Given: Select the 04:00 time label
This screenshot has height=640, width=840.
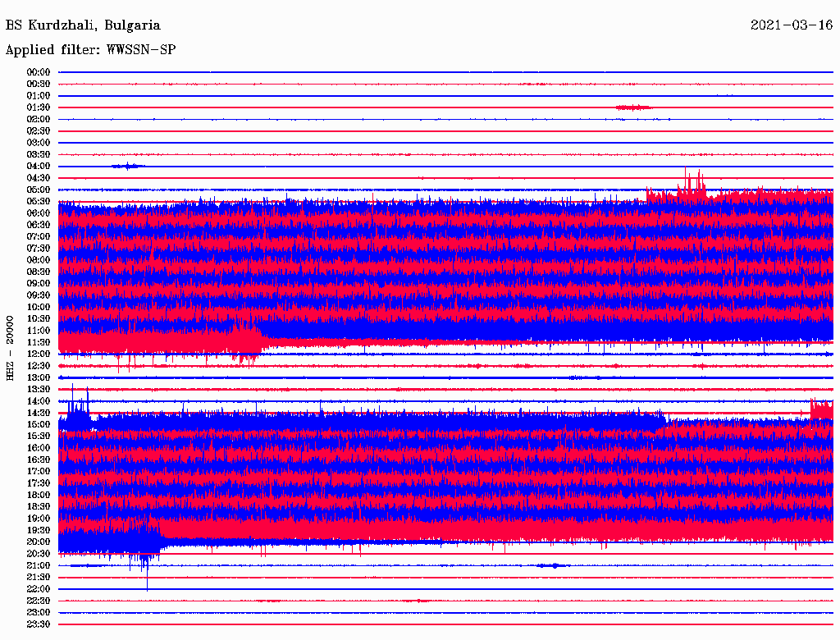Looking at the screenshot, I should click(x=39, y=167).
